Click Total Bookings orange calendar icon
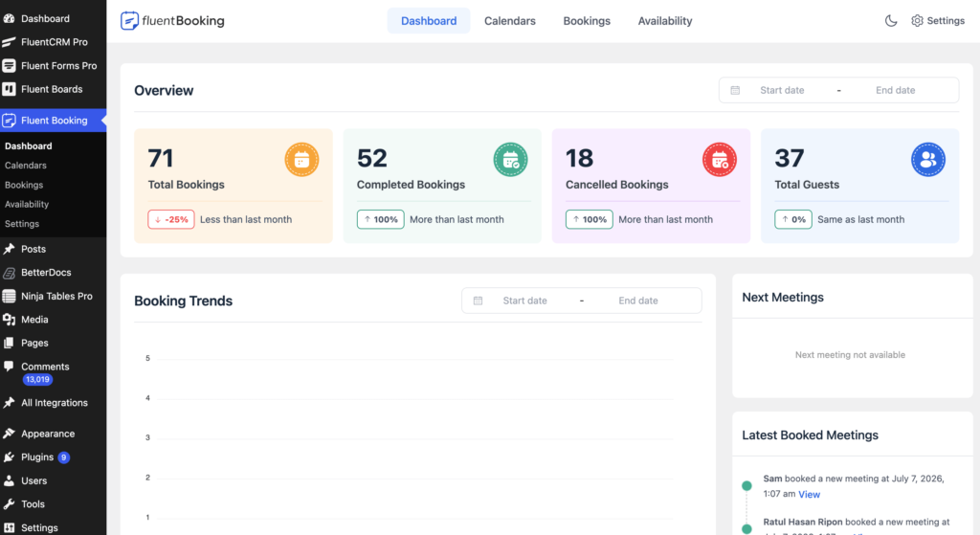This screenshot has width=980, height=535. pyautogui.click(x=301, y=160)
